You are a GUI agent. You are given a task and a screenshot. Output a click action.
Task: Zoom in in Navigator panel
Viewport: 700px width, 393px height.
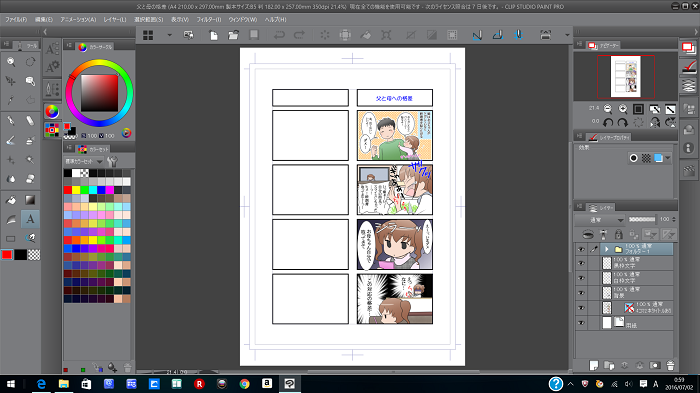pyautogui.click(x=623, y=109)
